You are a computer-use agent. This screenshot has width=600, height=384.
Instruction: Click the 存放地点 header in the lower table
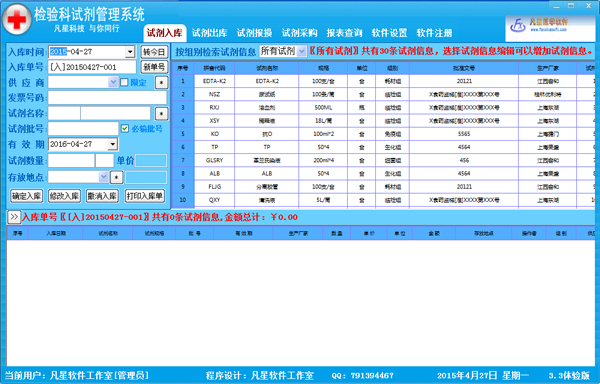pos(484,233)
